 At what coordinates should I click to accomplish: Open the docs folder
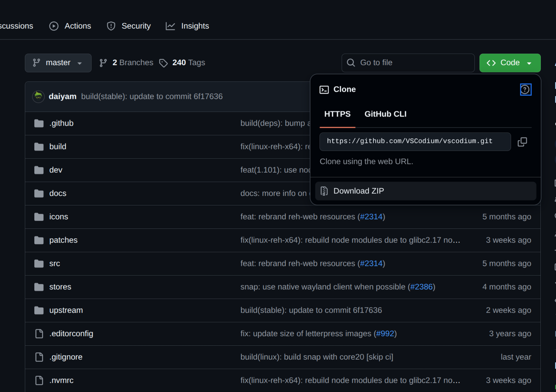pos(58,193)
